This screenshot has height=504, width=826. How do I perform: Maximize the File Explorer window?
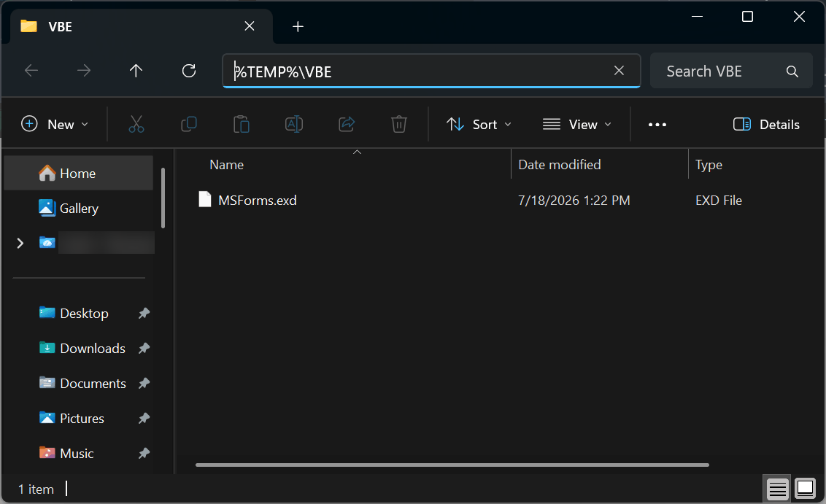[747, 16]
